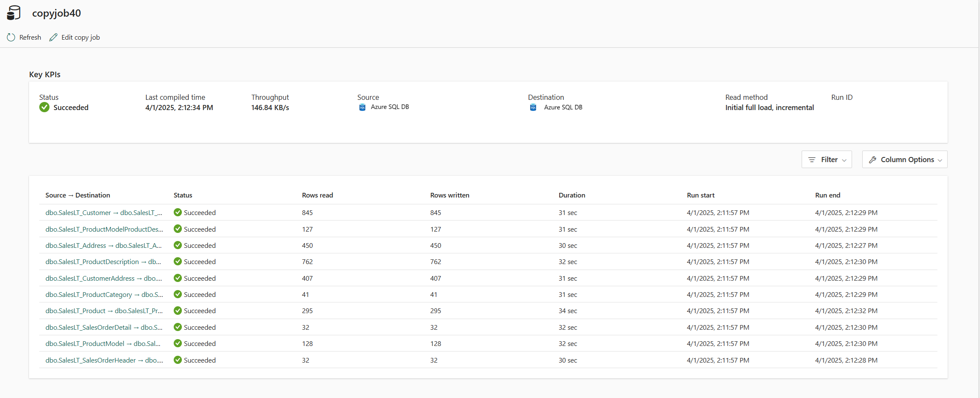Click the Rows read column header
This screenshot has height=398, width=980.
pos(317,195)
